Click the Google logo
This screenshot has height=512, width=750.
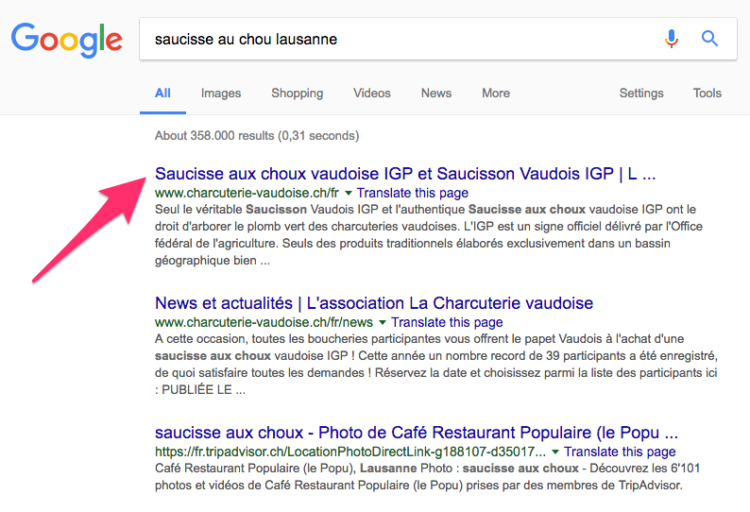[66, 39]
